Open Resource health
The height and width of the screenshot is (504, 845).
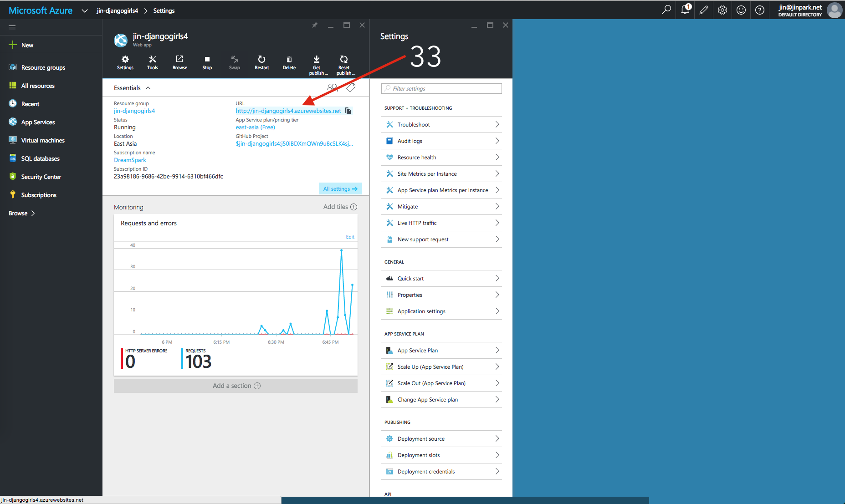click(x=441, y=157)
